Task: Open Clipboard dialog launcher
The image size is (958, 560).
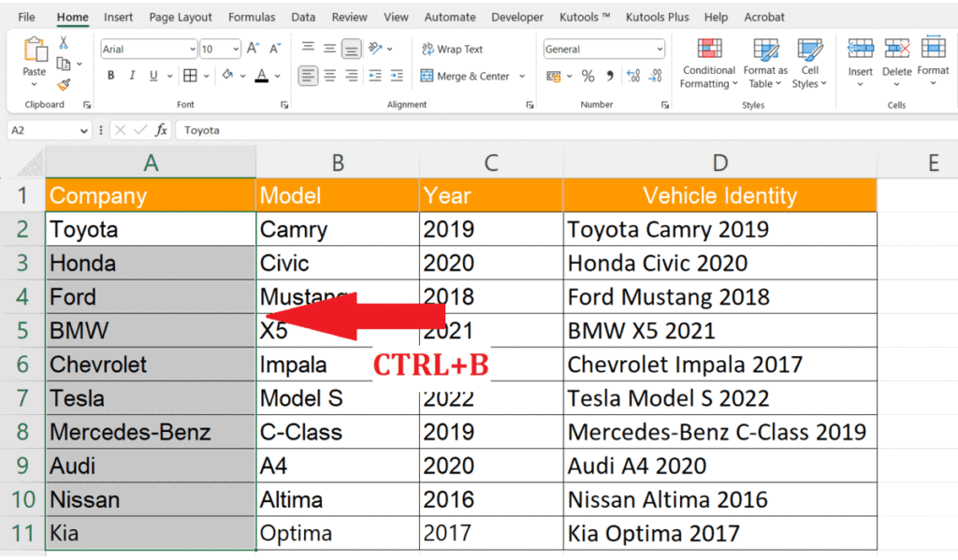Action: [87, 105]
